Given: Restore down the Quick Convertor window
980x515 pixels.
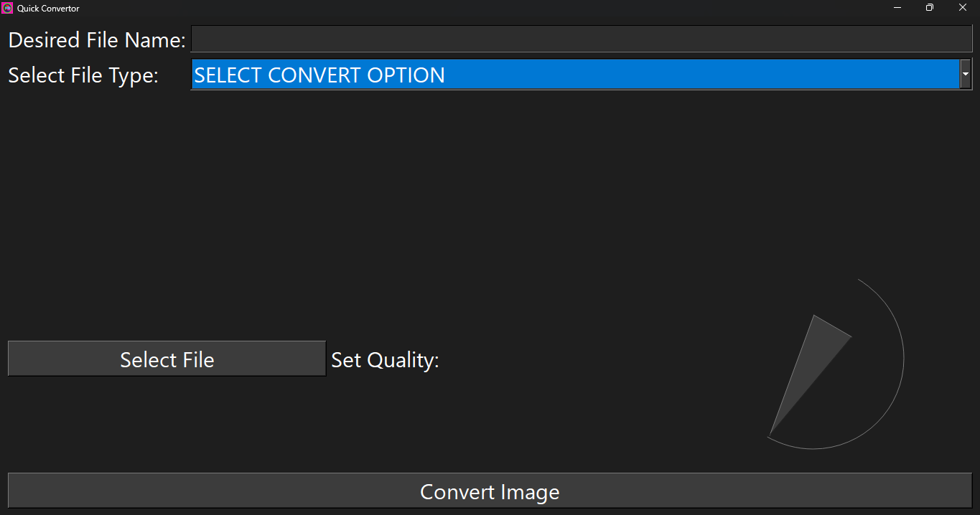Looking at the screenshot, I should [930, 8].
